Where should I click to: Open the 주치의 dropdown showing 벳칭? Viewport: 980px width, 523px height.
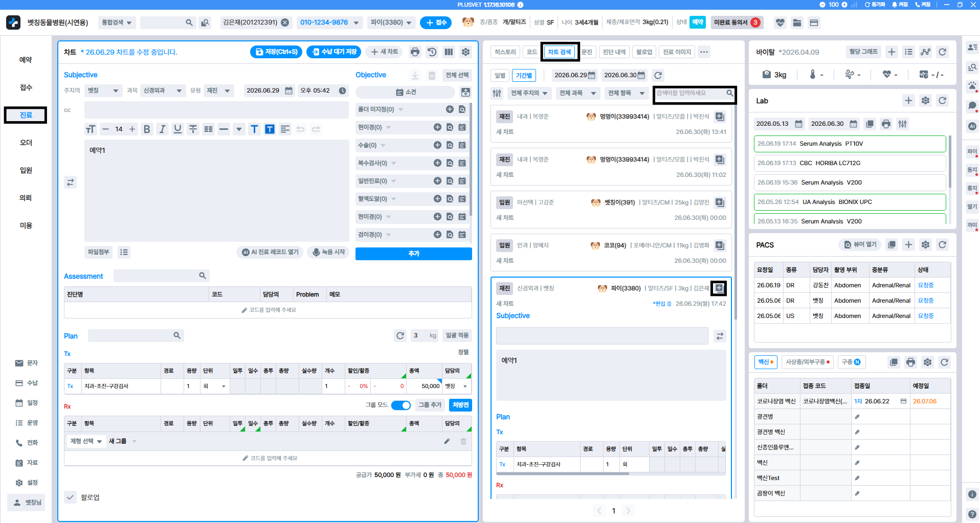(104, 90)
